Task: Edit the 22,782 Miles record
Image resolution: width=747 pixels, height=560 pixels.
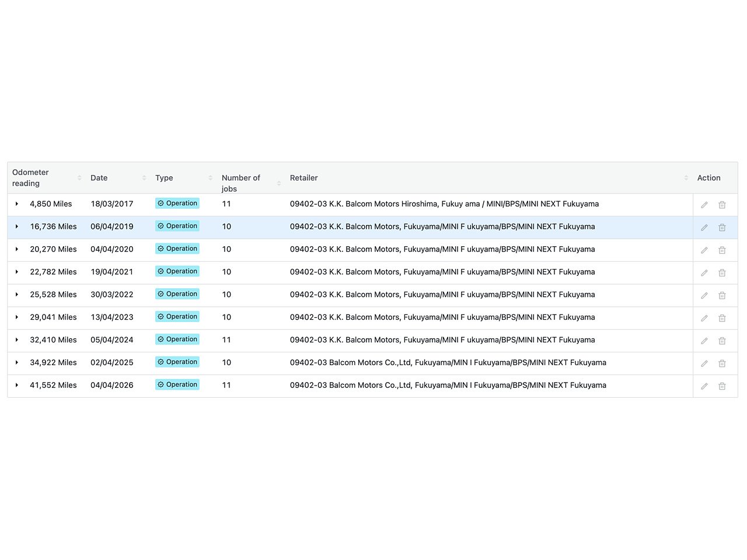Action: [704, 273]
